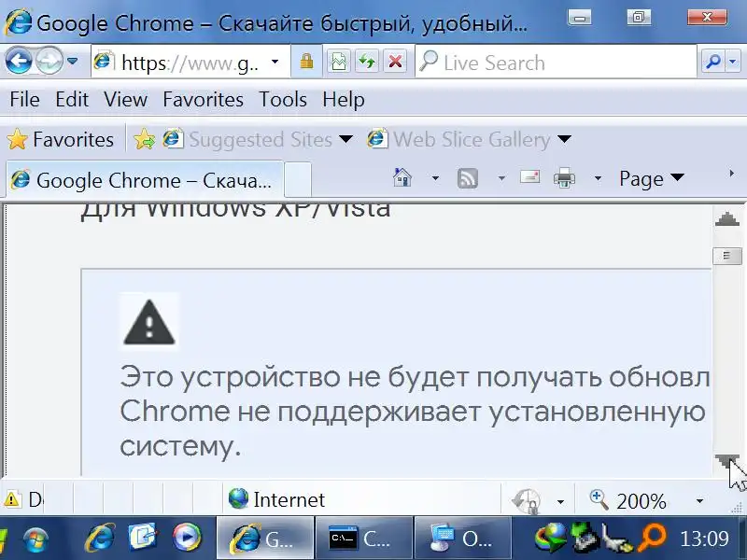747x560 pixels.
Task: Click the orange magnifier tray icon
Action: click(651, 539)
